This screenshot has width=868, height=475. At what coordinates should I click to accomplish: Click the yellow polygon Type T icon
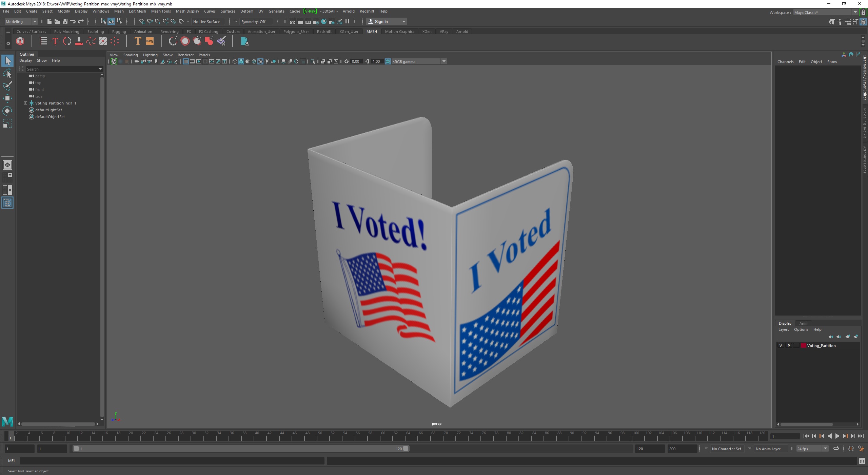pyautogui.click(x=138, y=41)
